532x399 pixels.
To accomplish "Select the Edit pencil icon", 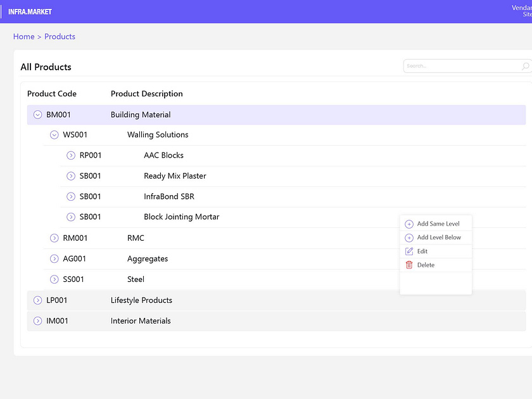I will [410, 251].
